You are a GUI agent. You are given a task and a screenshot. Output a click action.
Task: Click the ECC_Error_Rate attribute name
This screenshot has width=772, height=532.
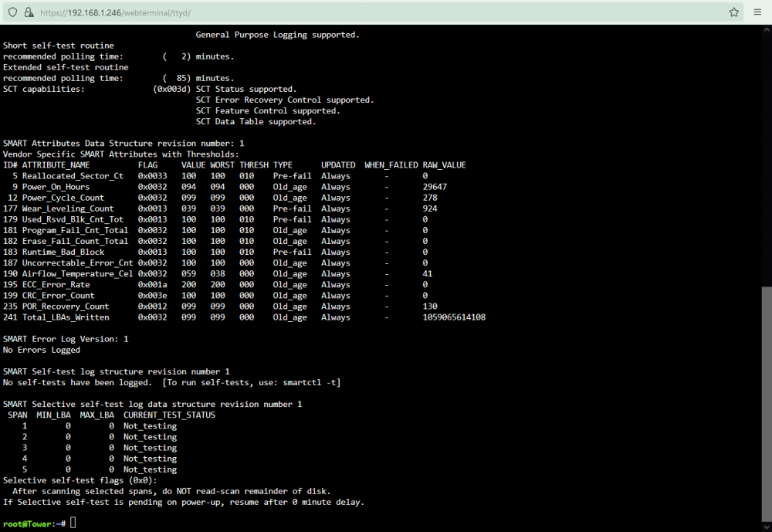coord(56,285)
